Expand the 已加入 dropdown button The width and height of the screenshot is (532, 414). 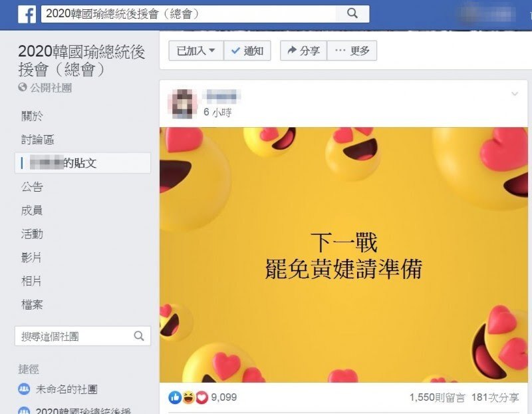(196, 51)
